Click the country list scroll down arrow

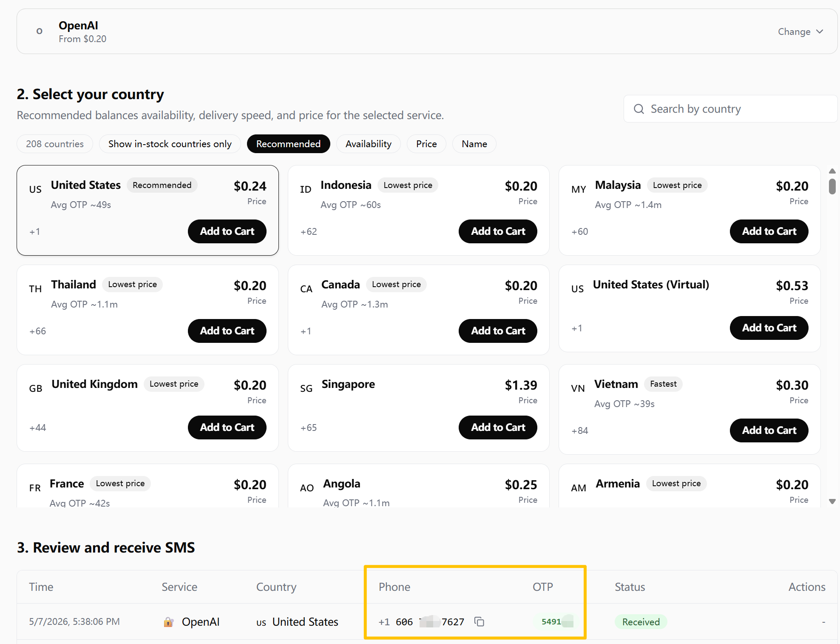[832, 502]
